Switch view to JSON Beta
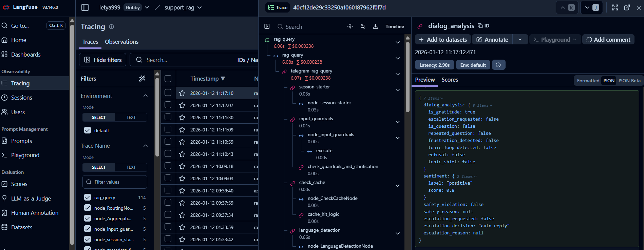The image size is (644, 250). (629, 81)
